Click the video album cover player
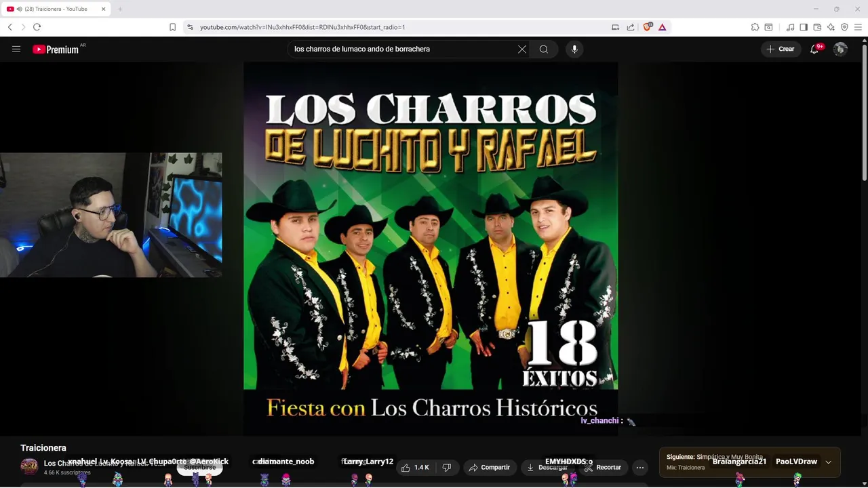Screen dimensions: 868x488 coord(431,249)
